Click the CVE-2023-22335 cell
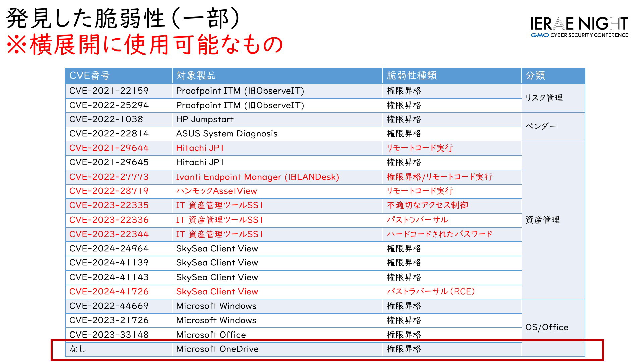Viewport: 644px width, 362px height. (x=119, y=205)
